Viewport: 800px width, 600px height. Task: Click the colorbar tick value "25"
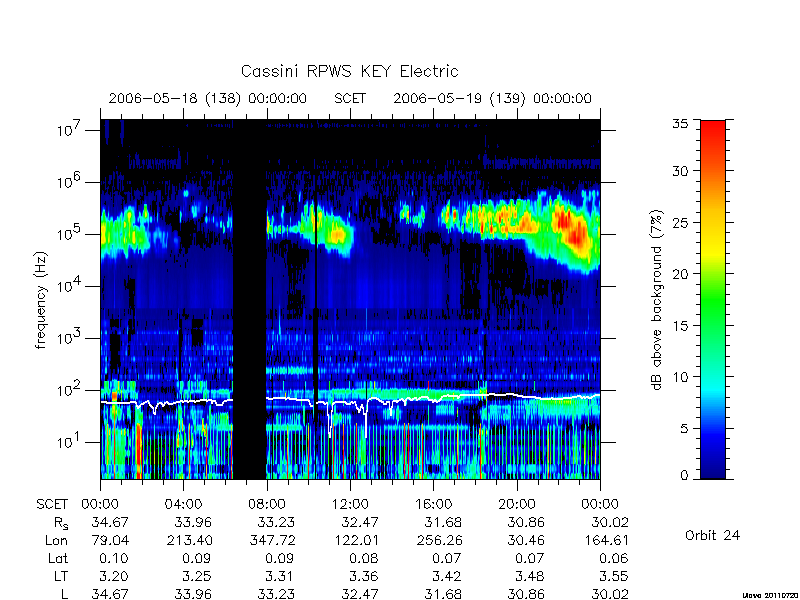click(x=680, y=222)
